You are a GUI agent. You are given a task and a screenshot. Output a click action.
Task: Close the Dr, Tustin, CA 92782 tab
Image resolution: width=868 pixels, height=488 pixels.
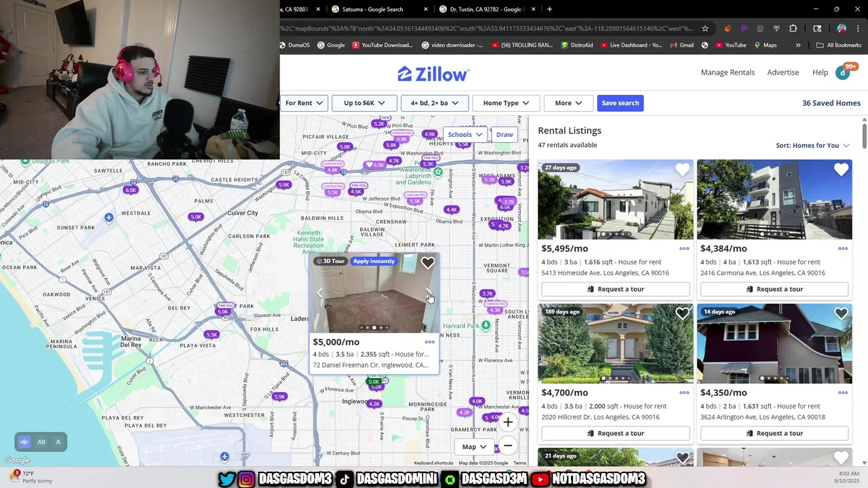coord(534,9)
